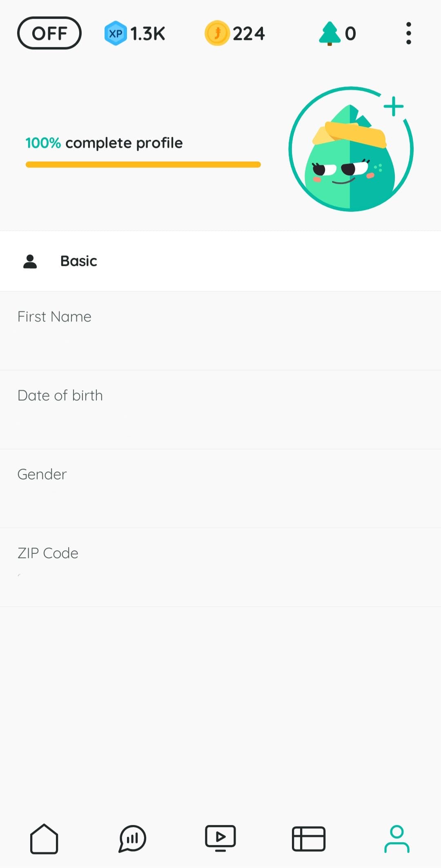441x868 pixels.
Task: Go to the Home tab
Action: point(44,839)
